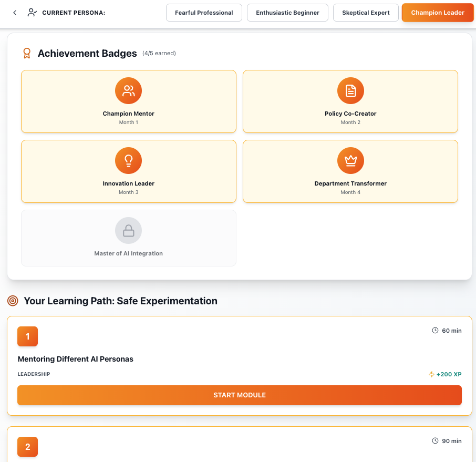This screenshot has width=476, height=462.
Task: Click the Policy Co-Creator document icon
Action: pyautogui.click(x=350, y=91)
